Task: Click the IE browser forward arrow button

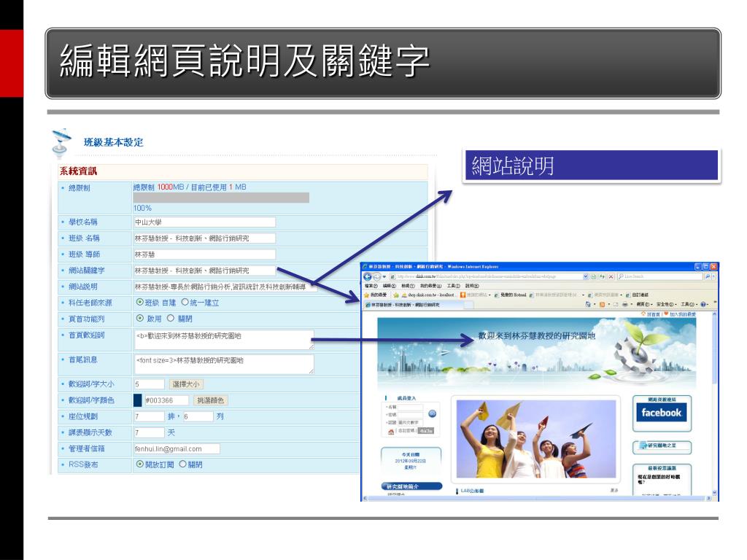Action: click(x=377, y=276)
